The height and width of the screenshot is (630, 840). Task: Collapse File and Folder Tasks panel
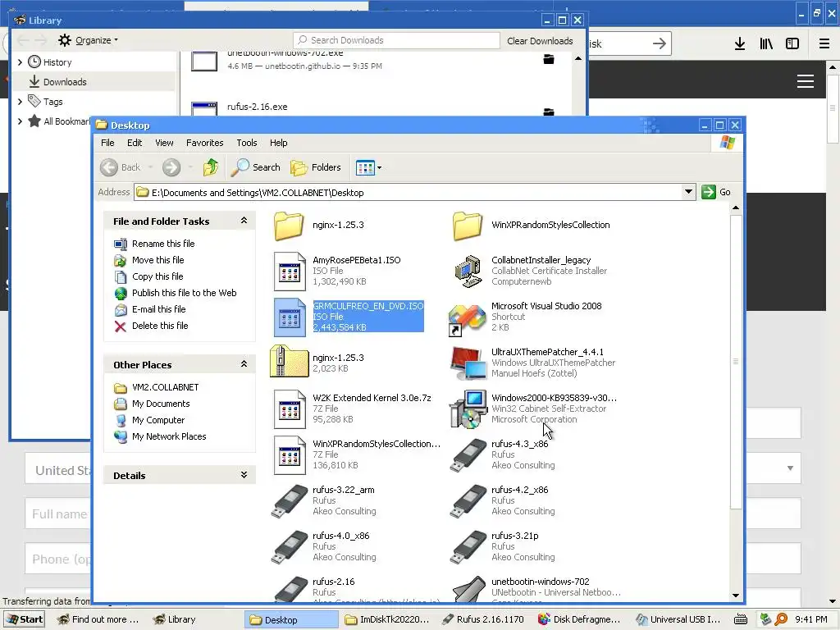pyautogui.click(x=244, y=221)
